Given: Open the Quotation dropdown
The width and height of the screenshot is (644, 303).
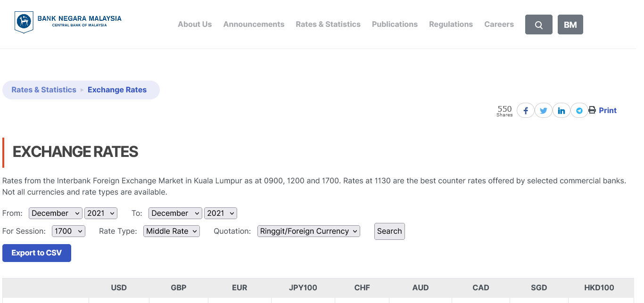Looking at the screenshot, I should [309, 231].
